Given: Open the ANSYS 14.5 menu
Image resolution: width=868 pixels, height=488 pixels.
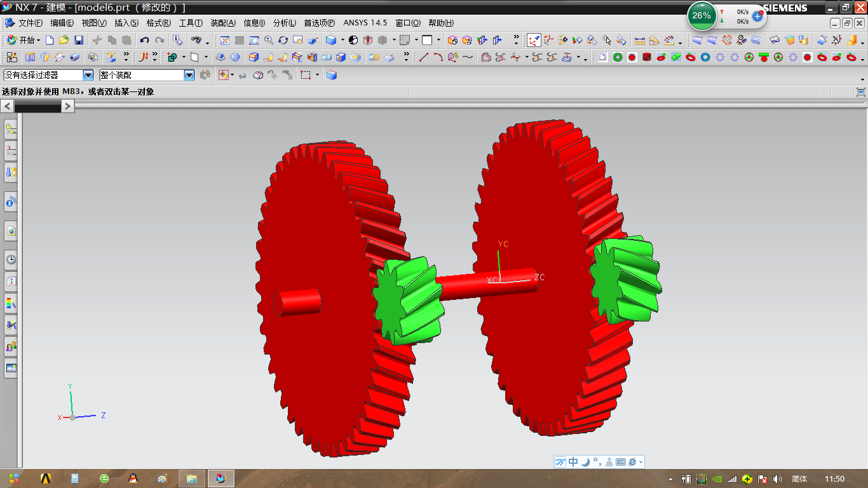Looking at the screenshot, I should 365,23.
